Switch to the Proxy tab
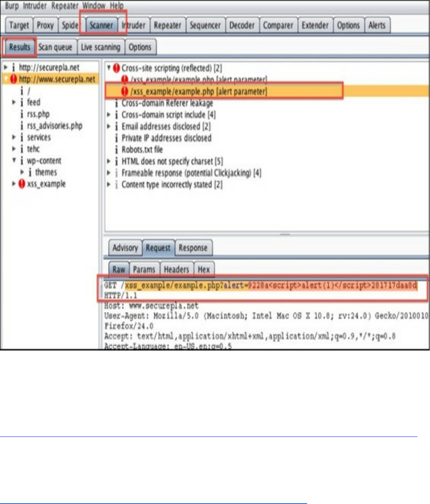The height and width of the screenshot is (504, 430). click(x=45, y=25)
